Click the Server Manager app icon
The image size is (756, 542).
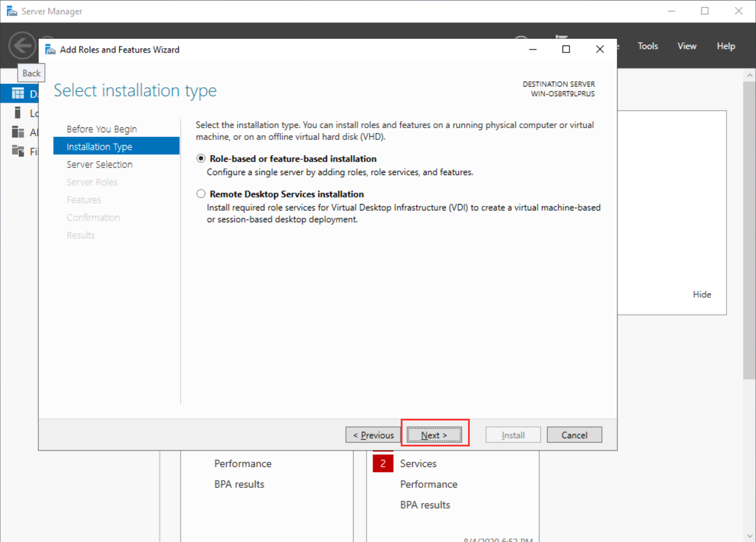pos(11,11)
